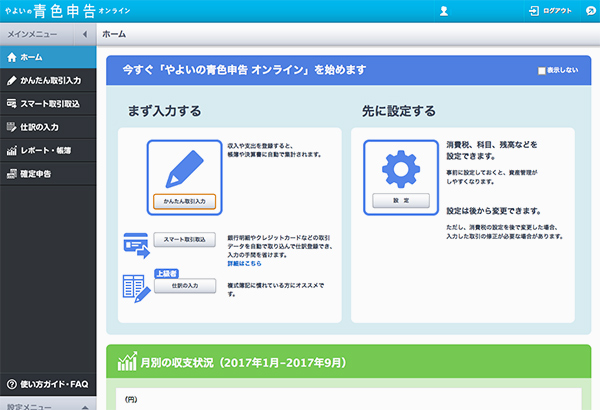Open 確定申告 in the sidebar

click(48, 174)
